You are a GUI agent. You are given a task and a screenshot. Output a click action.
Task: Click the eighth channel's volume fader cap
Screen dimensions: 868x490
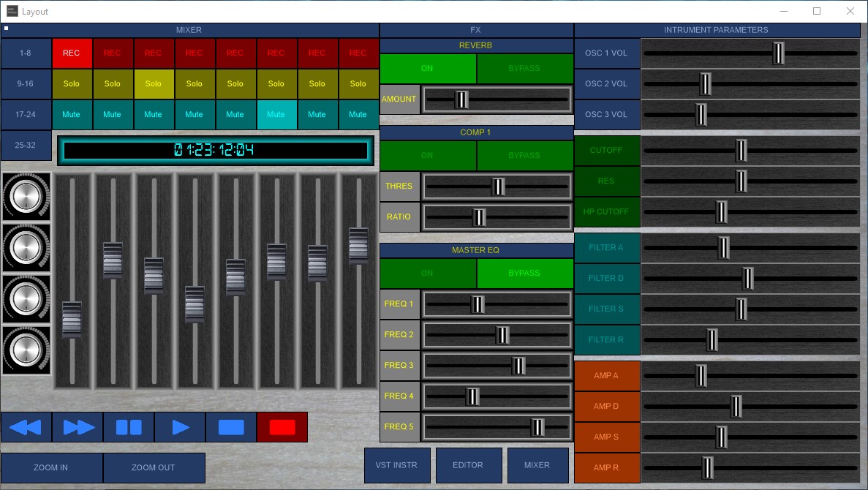(x=359, y=244)
